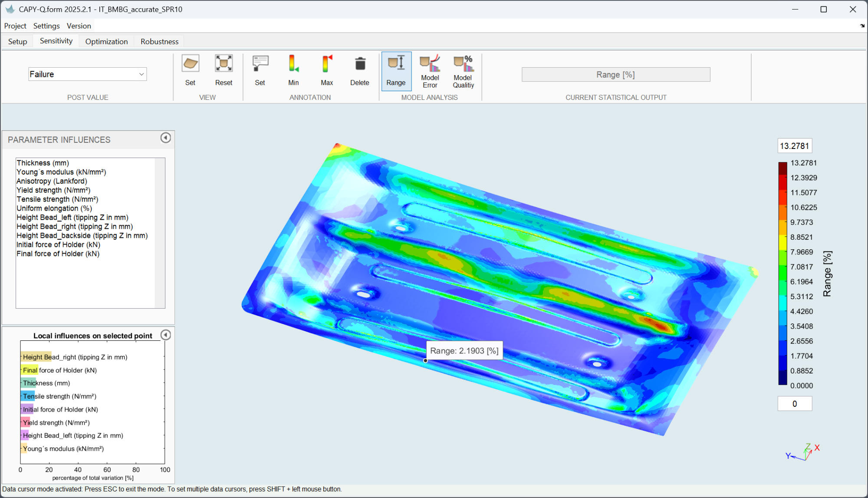Collapse the Parameter Influences panel

165,138
